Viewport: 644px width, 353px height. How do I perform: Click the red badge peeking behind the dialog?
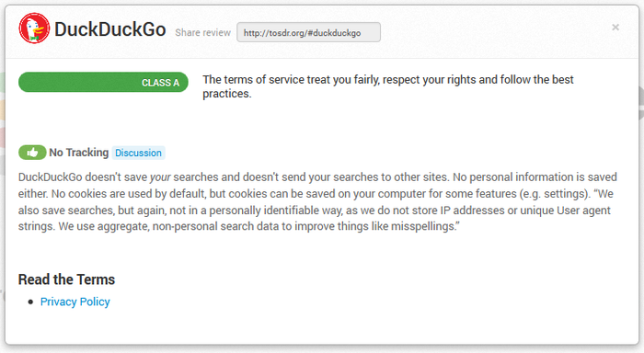[x=2, y=138]
